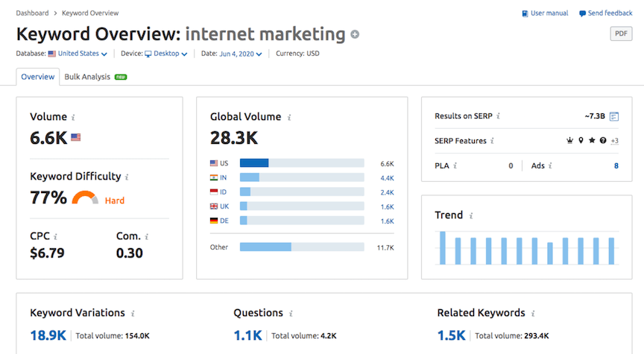Open the SERP snapshot icon beside ~7.3B
Image resolution: width=644 pixels, height=354 pixels.
614,116
